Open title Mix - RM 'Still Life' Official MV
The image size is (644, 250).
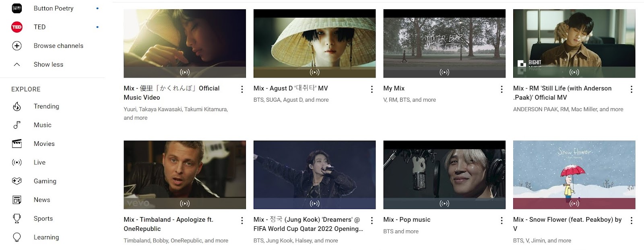point(562,93)
